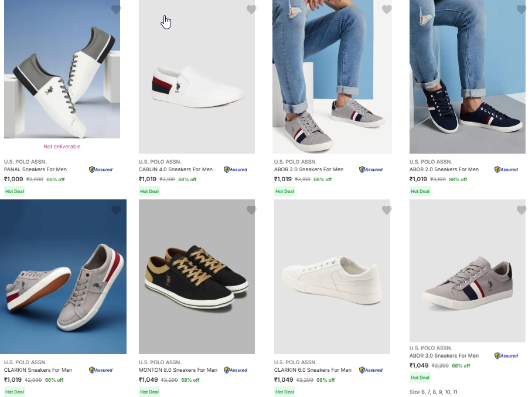
Task: Open the MONTON 8.0 black sneaker image
Action: coord(197,277)
